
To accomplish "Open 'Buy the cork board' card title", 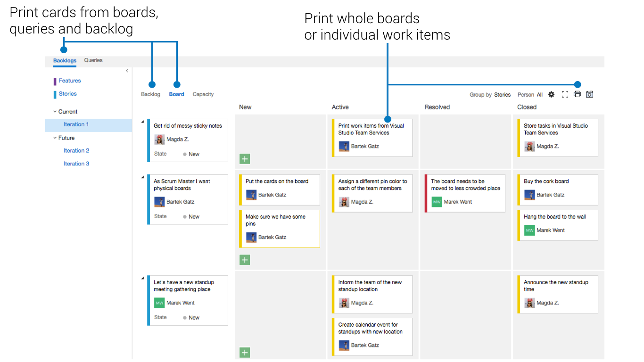I will 546,181.
